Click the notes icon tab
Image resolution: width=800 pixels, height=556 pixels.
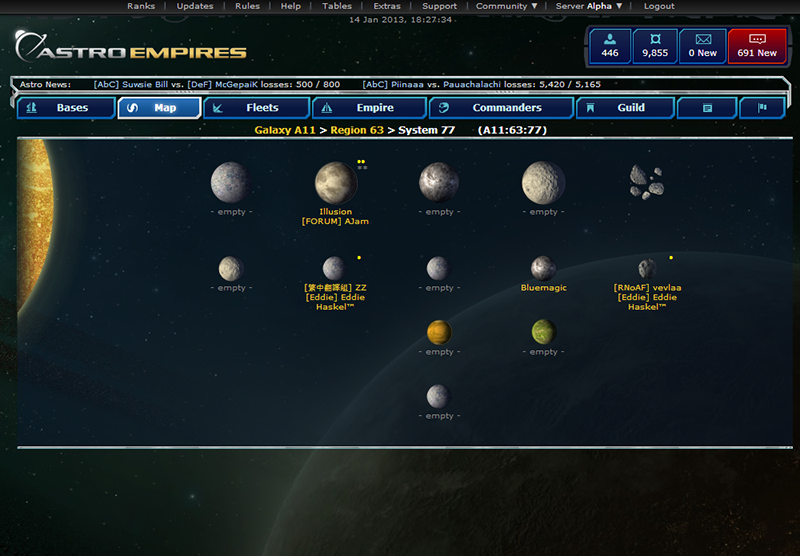[707, 108]
